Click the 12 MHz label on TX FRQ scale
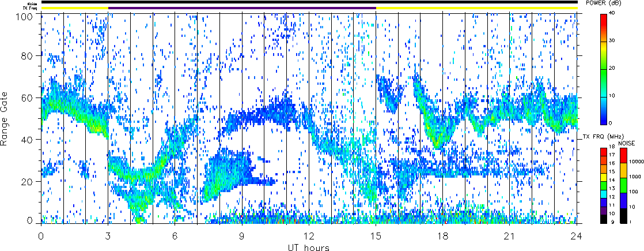 (612, 197)
